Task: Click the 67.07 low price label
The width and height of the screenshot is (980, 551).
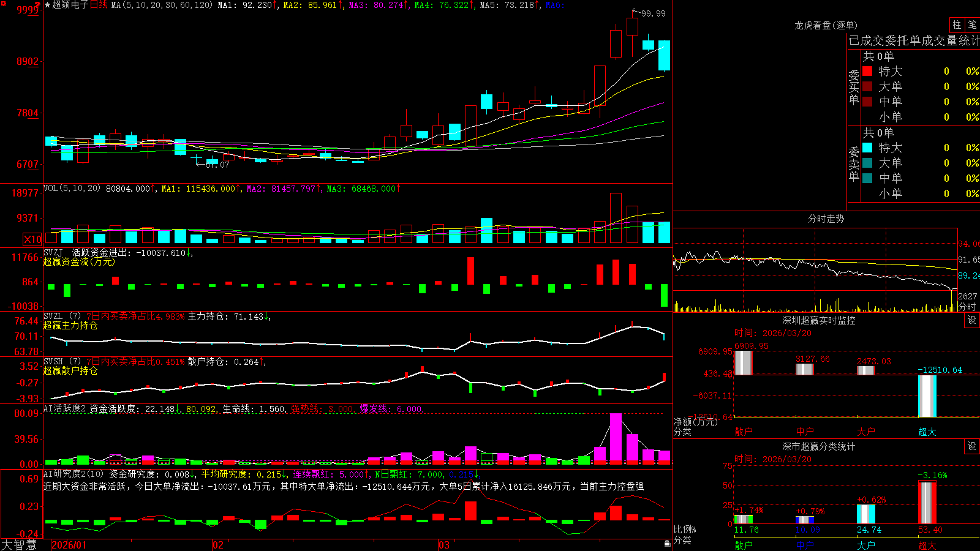Action: coord(217,165)
